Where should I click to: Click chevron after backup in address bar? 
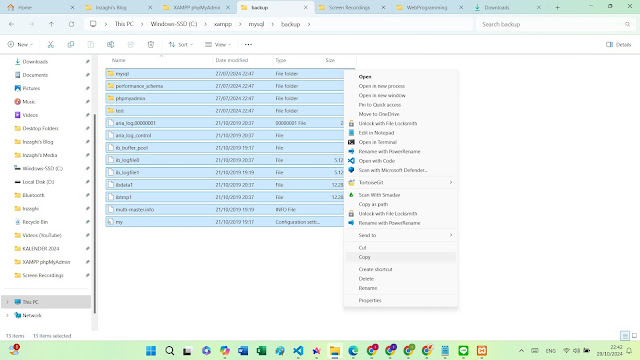309,24
